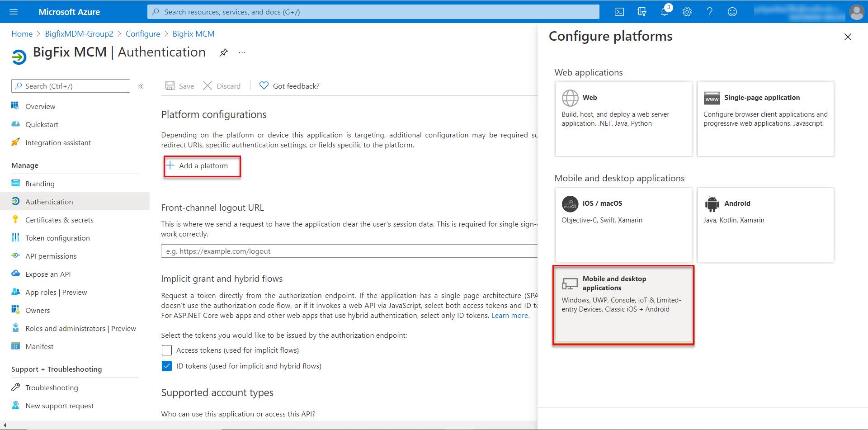868x430 pixels.
Task: Click the Single-page application www icon
Action: tap(712, 98)
